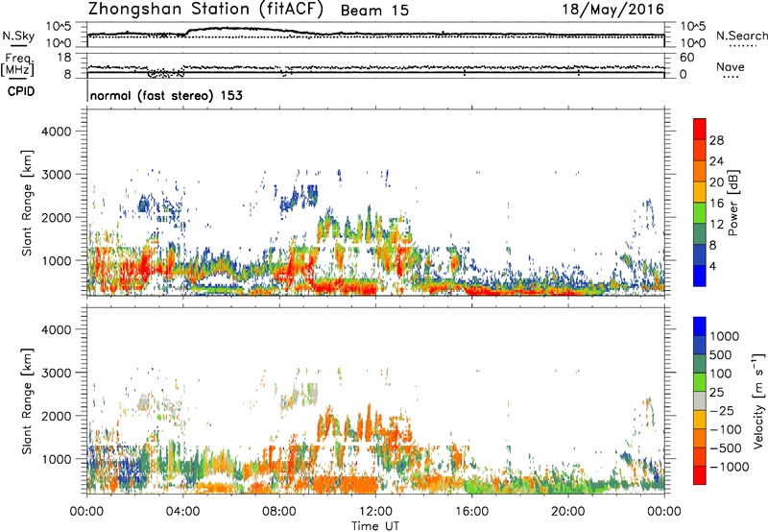This screenshot has height=532, width=768.
Task: Click the '3000' range tick on Velocity panel
Action: click(56, 373)
